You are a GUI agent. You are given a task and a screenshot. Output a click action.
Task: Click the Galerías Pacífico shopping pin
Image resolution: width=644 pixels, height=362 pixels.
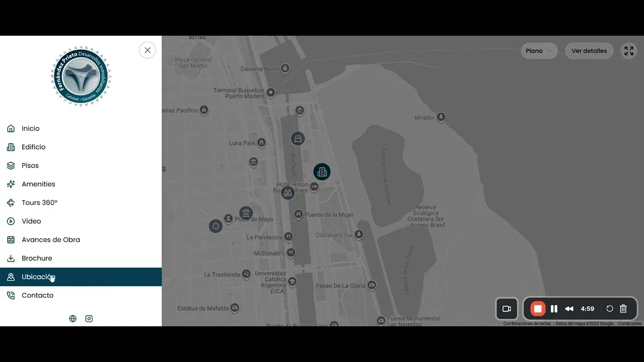coord(204,110)
